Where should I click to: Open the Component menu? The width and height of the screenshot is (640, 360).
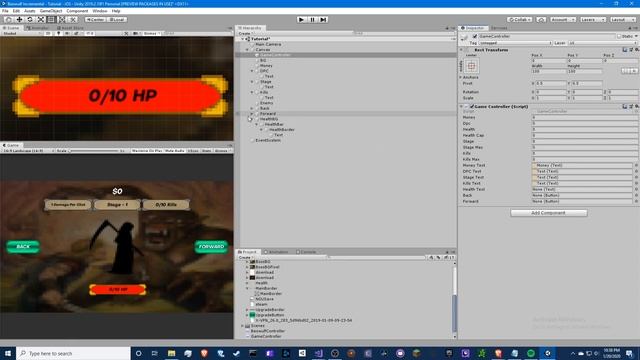(77, 11)
